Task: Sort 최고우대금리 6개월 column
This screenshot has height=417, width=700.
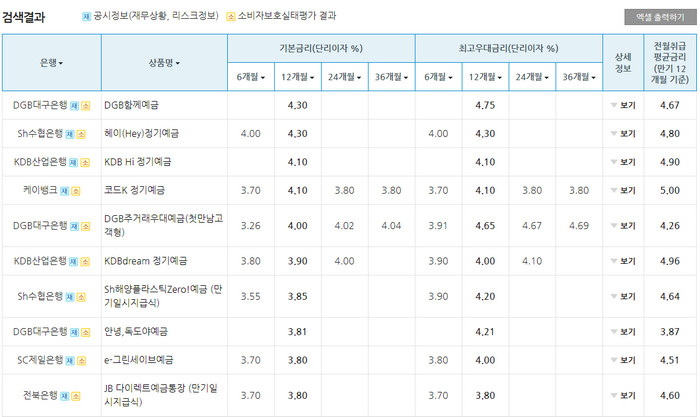Action: tap(438, 77)
